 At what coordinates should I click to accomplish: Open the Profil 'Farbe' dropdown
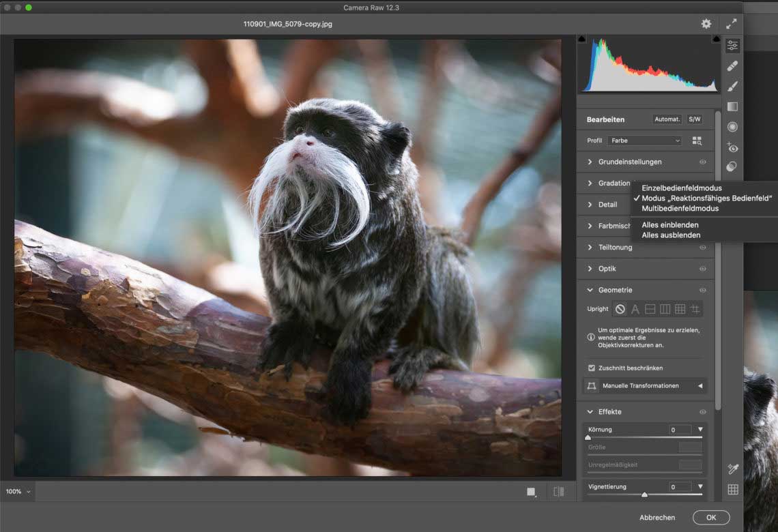[645, 141]
